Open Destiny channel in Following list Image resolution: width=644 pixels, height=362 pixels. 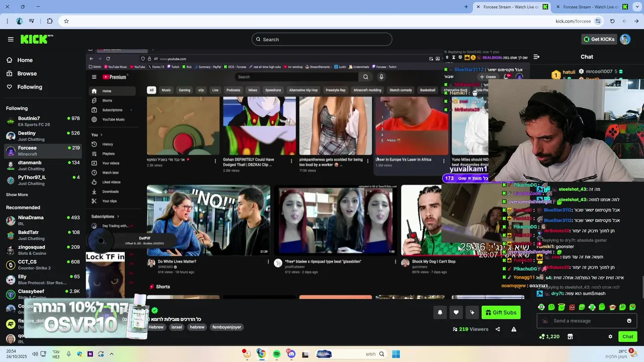43,136
